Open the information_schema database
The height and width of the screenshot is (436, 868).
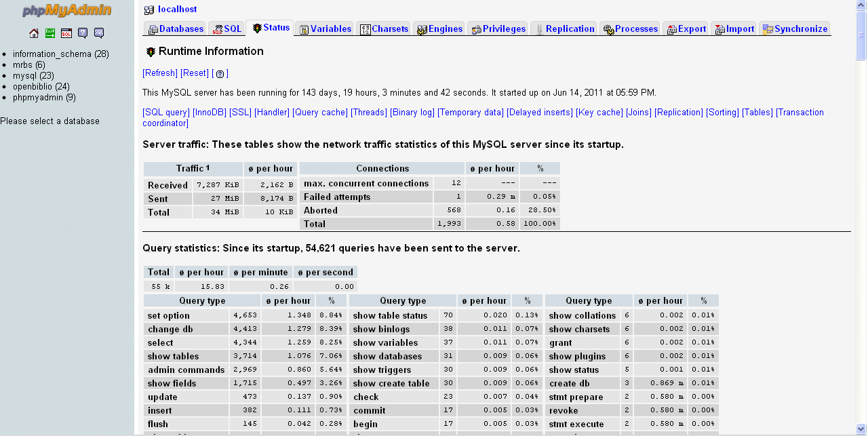coord(60,54)
